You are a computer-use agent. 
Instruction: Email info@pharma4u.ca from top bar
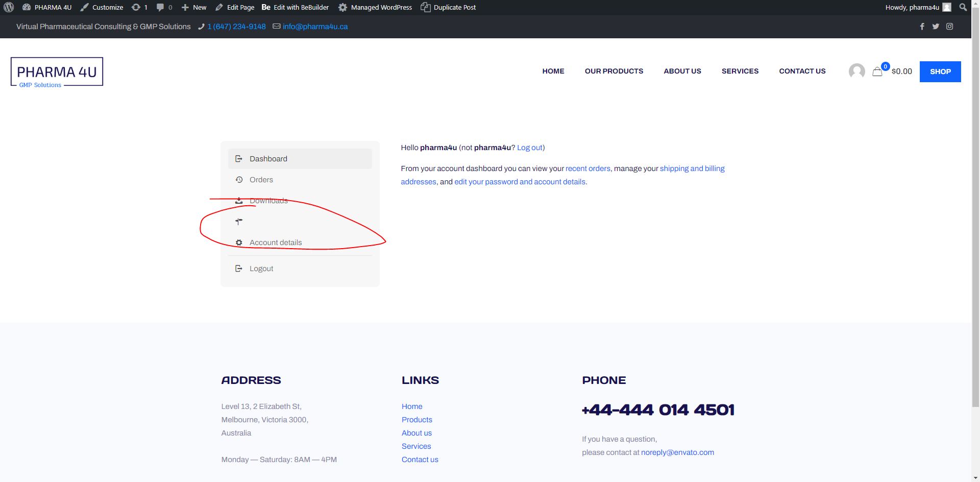[x=315, y=27]
